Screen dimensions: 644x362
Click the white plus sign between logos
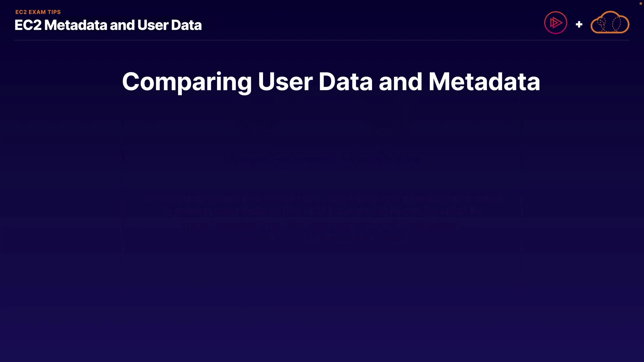(x=579, y=24)
